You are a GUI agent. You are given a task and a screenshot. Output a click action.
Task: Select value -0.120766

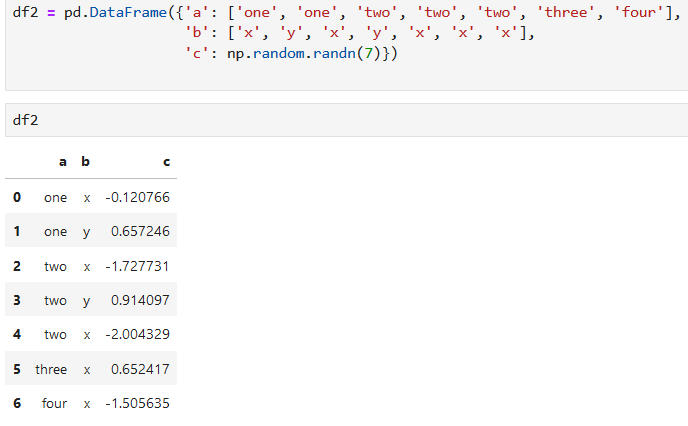point(137,197)
